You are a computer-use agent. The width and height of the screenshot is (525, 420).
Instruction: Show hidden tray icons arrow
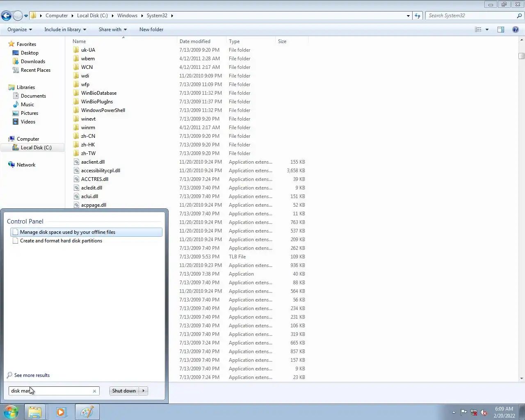click(454, 412)
